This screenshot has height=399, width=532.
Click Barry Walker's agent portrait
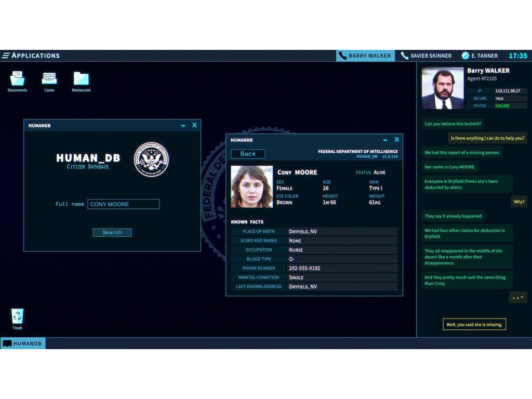442,88
